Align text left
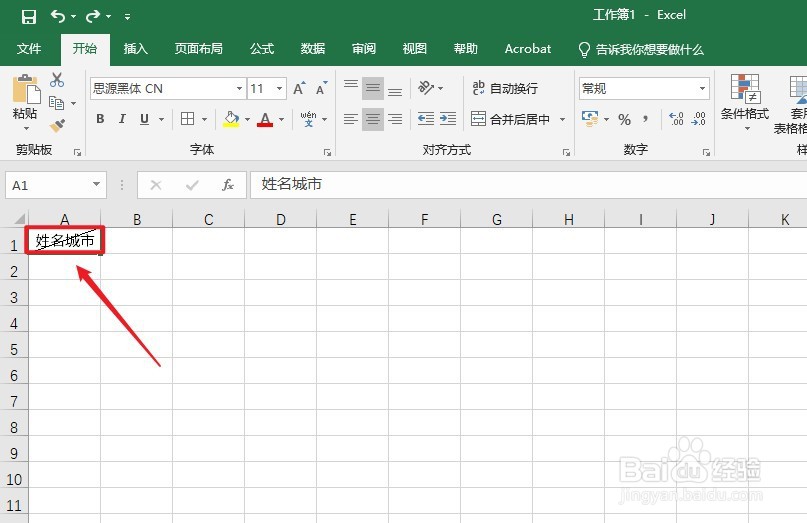 pyautogui.click(x=351, y=119)
